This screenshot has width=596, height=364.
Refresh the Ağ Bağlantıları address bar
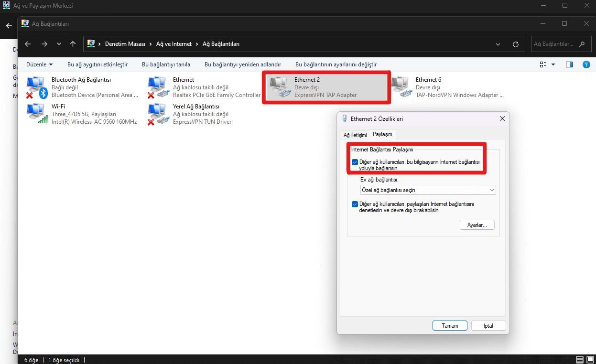(515, 44)
